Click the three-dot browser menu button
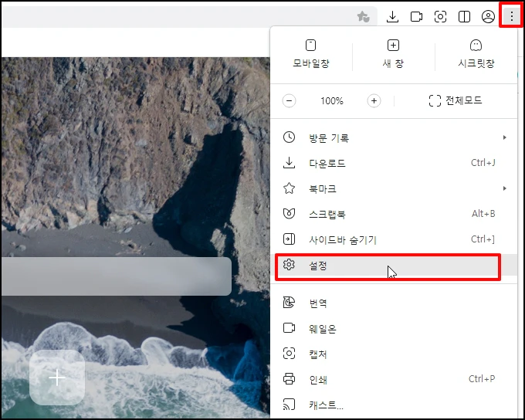Screen dimensions: 525x420 tap(511, 15)
